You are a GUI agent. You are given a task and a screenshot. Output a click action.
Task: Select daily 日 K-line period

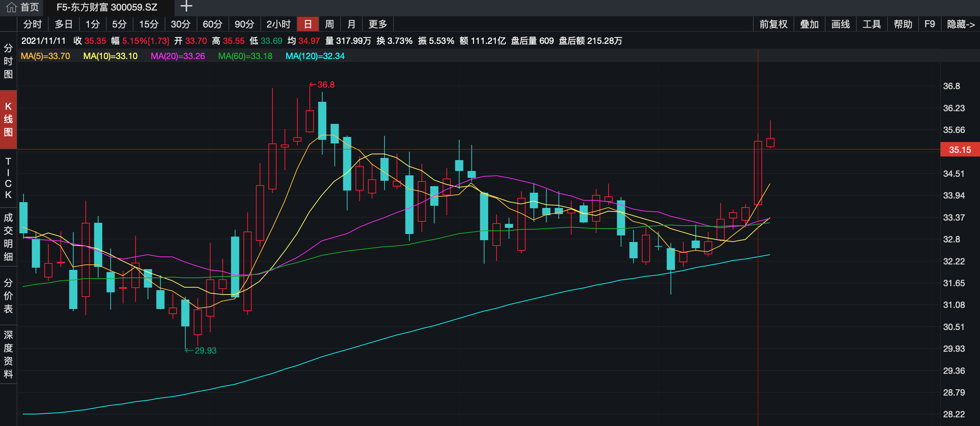[308, 24]
